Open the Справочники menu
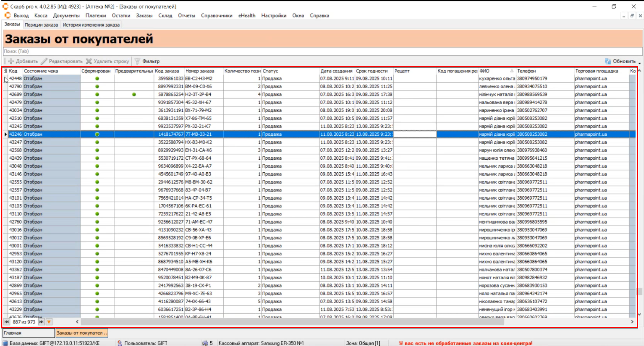Viewport: 644px width, 346px height. [x=216, y=15]
